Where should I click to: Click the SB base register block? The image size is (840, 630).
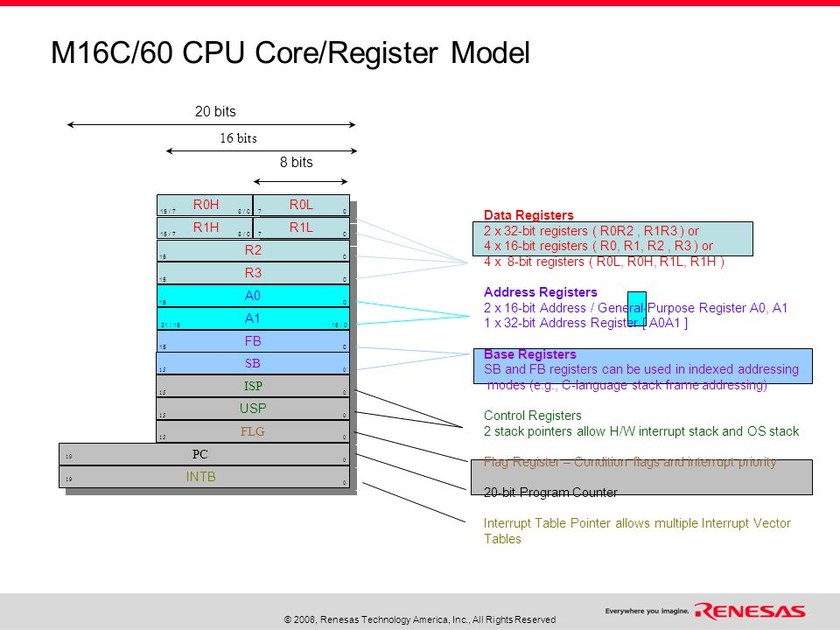253,363
